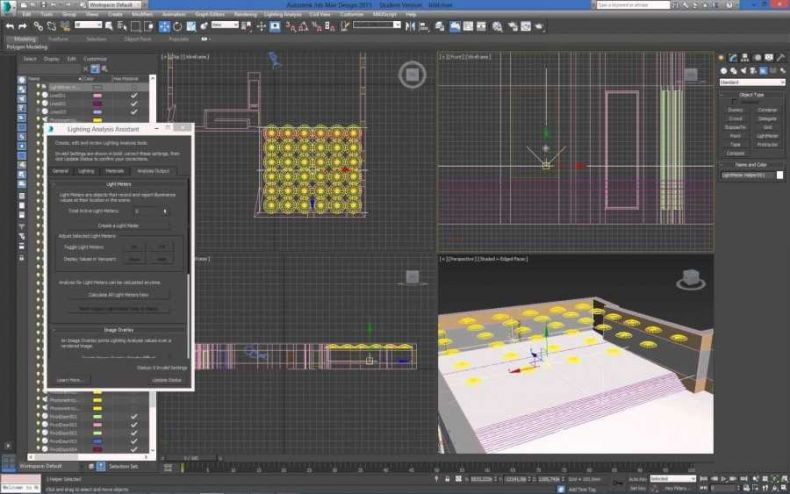Select Lights category in Create panel
The height and width of the screenshot is (494, 790).
click(x=743, y=71)
